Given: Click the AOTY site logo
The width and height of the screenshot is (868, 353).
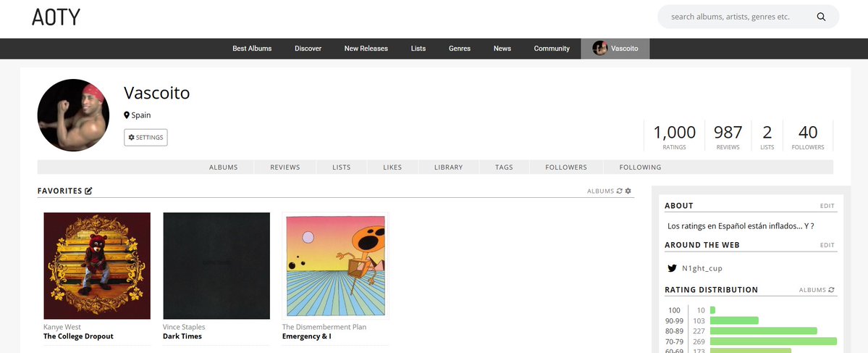Looking at the screenshot, I should (56, 17).
